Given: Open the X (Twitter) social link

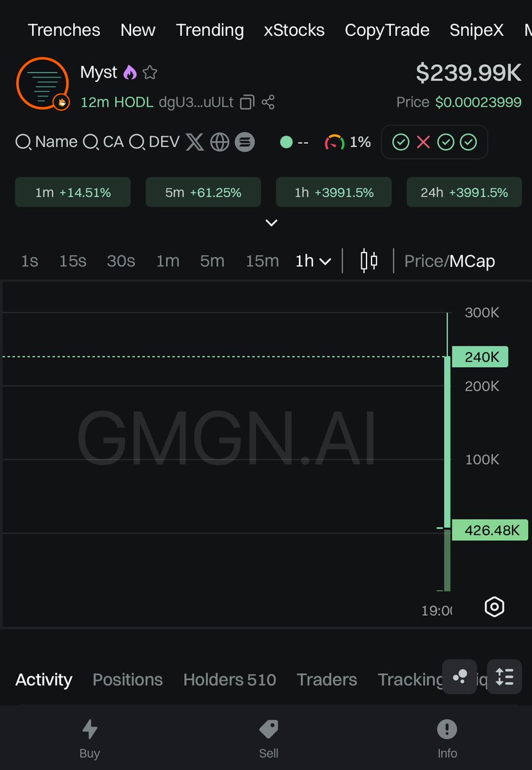Looking at the screenshot, I should (195, 143).
